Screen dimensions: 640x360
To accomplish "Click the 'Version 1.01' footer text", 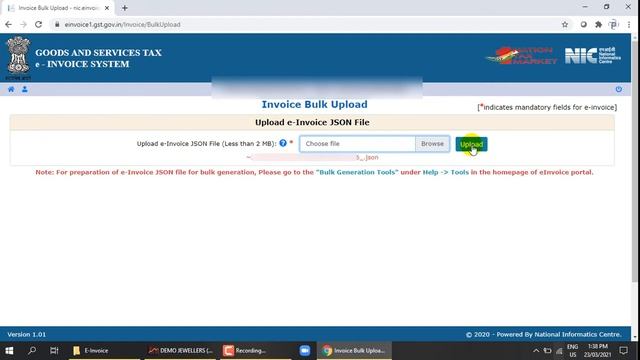I will tap(27, 334).
